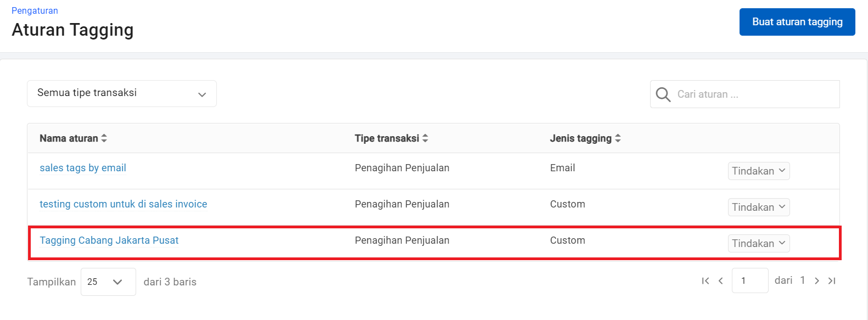This screenshot has width=868, height=320.
Task: Click the search magnifier icon
Action: [x=663, y=94]
